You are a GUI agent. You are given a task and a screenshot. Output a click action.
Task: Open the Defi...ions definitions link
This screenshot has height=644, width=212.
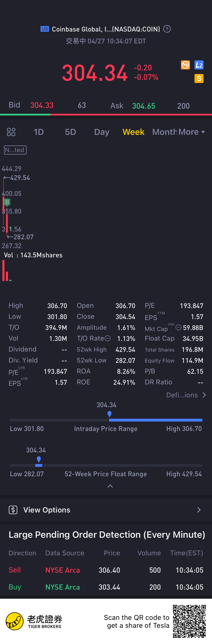(186, 395)
